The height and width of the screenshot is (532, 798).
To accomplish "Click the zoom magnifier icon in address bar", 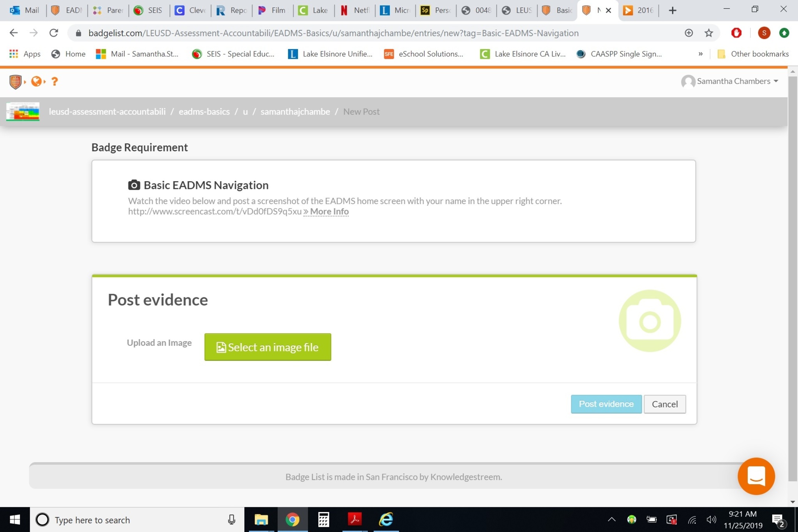I will [689, 33].
